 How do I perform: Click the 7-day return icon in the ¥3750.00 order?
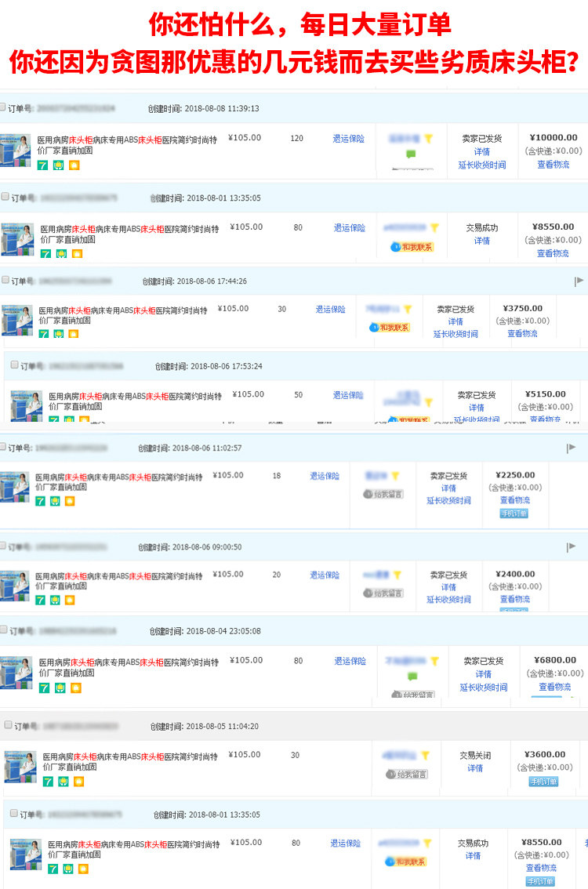[44, 334]
